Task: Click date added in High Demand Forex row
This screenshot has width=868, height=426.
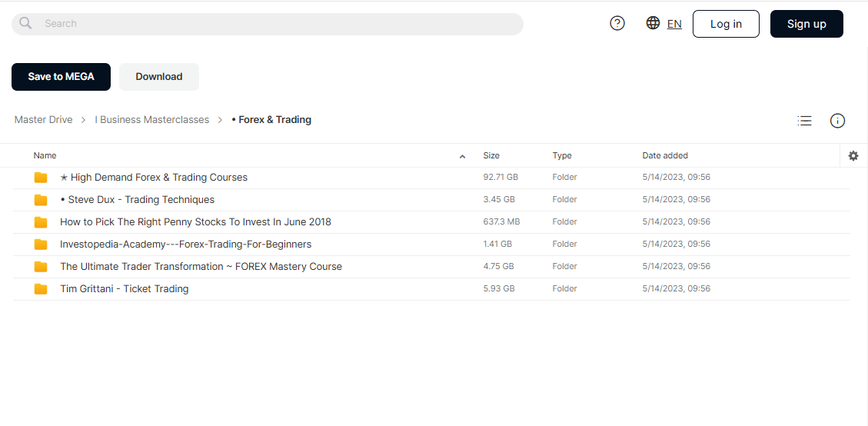Action: (x=676, y=178)
